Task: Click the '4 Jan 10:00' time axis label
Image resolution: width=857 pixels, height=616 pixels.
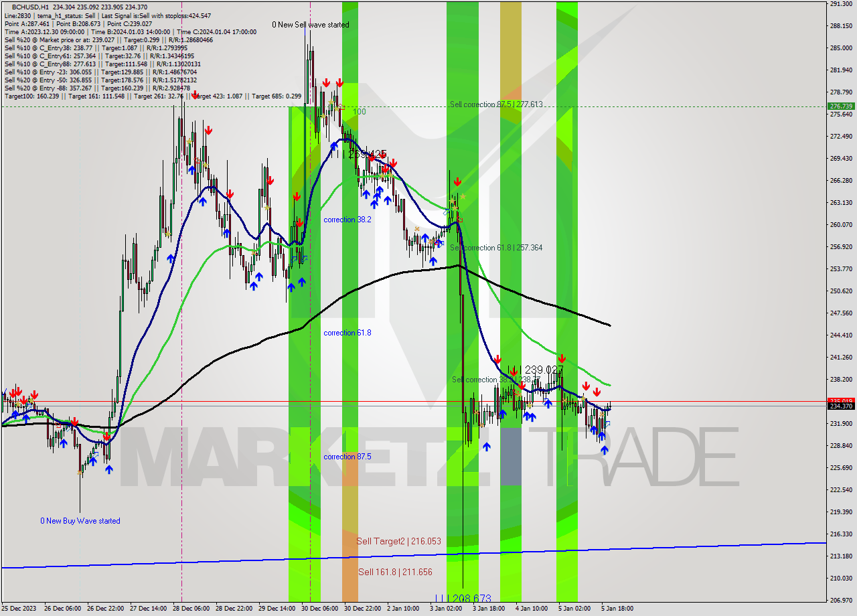Action: tap(532, 609)
